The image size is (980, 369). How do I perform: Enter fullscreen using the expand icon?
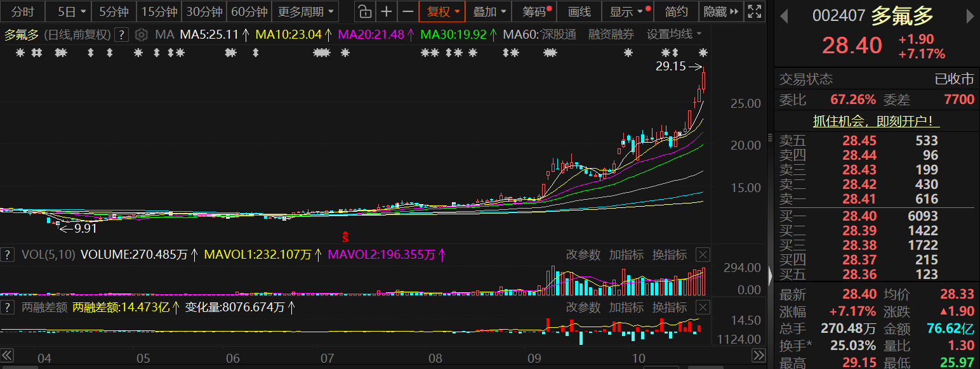coord(753,11)
